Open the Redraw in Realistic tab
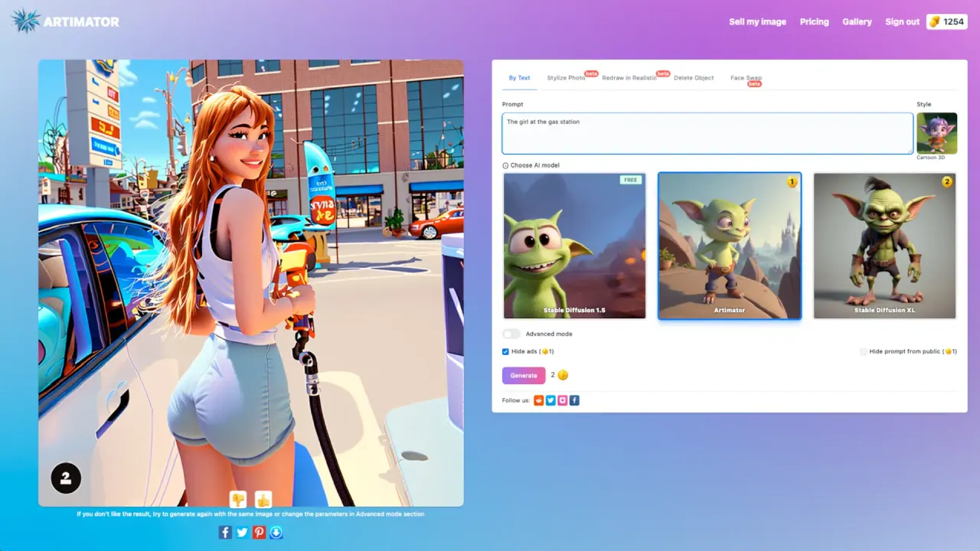 click(629, 78)
